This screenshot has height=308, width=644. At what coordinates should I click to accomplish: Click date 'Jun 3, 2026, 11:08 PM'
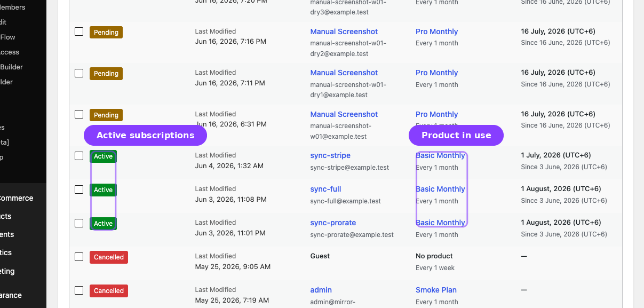tap(231, 199)
